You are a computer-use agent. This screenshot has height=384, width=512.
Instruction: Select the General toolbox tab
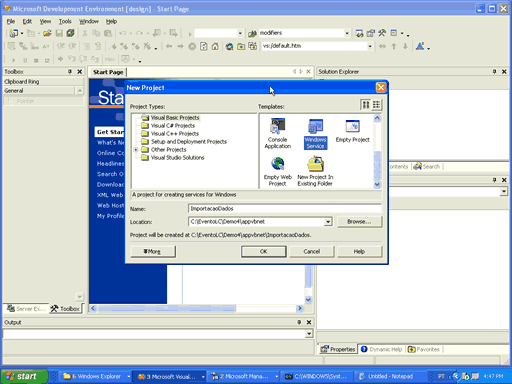coord(39,91)
